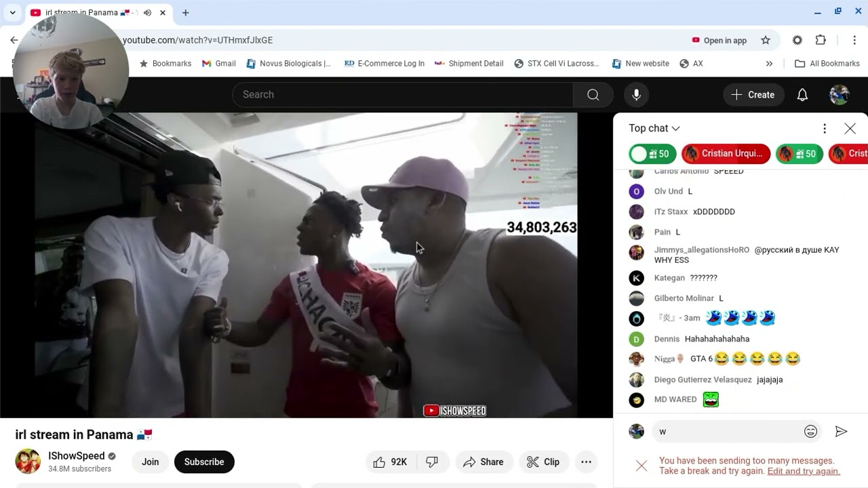868x488 pixels.
Task: Open more actions three-dot menu under video
Action: point(586,462)
